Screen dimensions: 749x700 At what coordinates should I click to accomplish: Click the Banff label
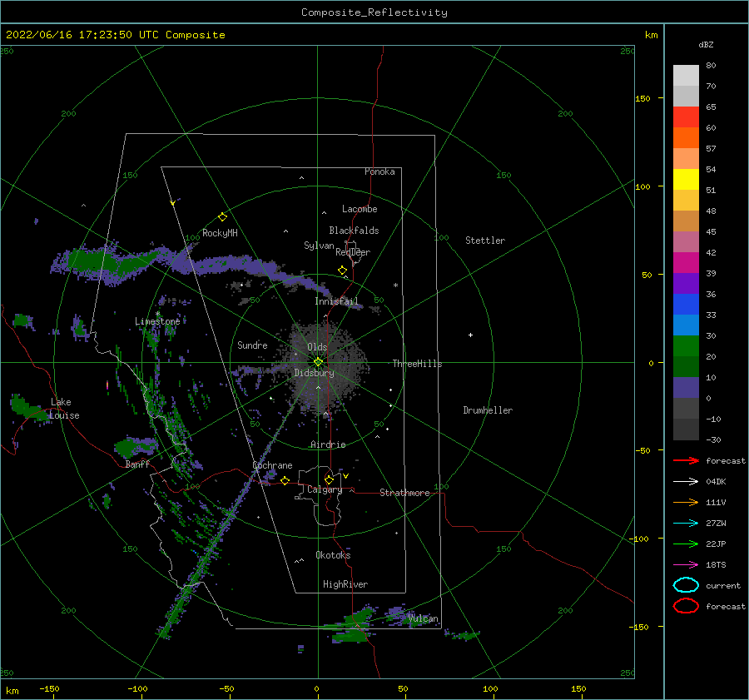point(137,464)
